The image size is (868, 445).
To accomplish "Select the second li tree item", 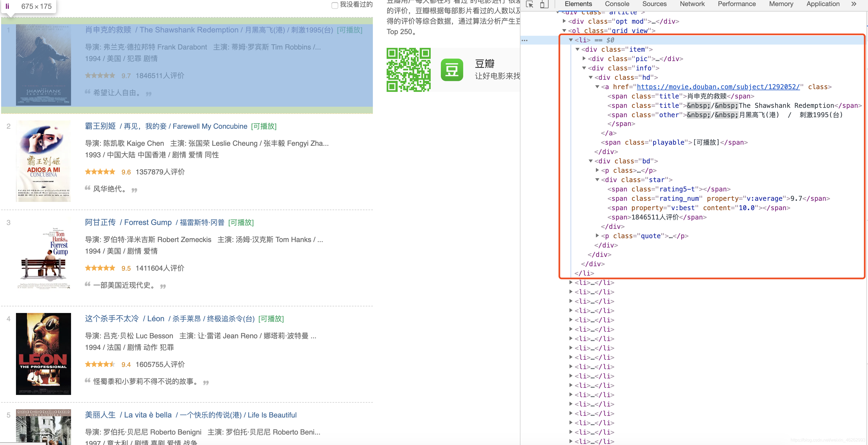I will coord(593,283).
